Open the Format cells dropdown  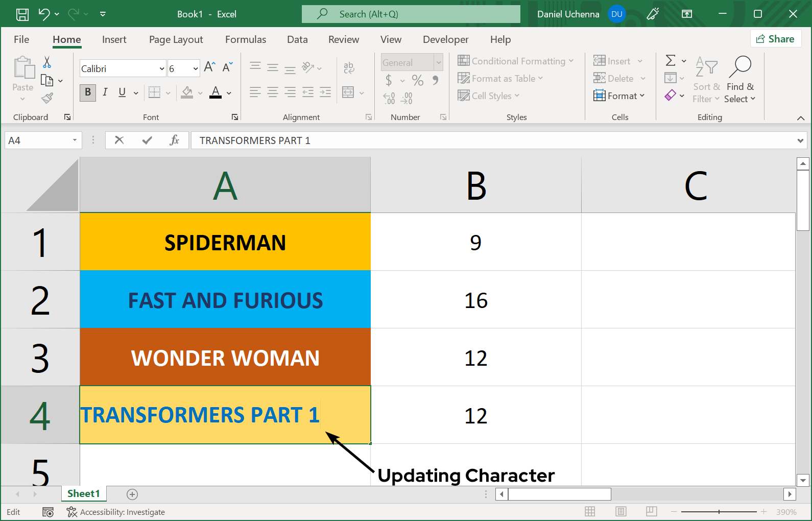tap(619, 96)
